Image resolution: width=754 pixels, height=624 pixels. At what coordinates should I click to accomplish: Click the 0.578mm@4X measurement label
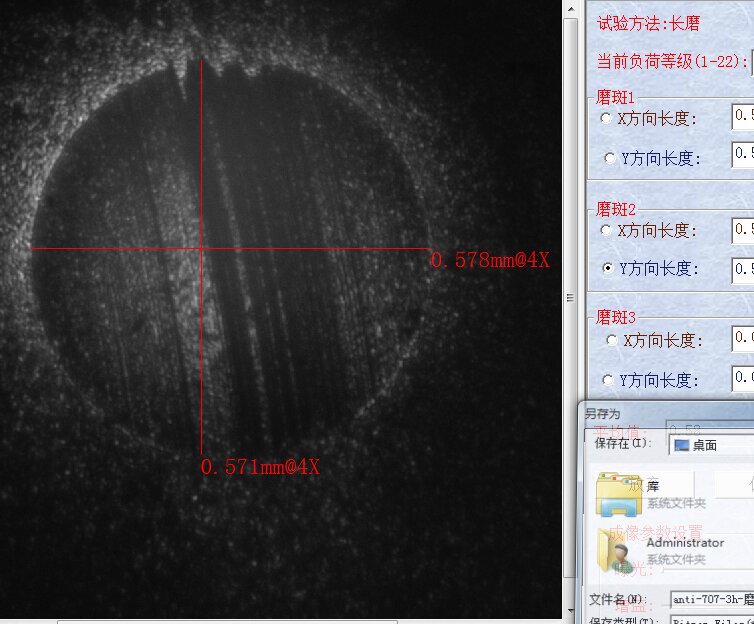click(490, 260)
